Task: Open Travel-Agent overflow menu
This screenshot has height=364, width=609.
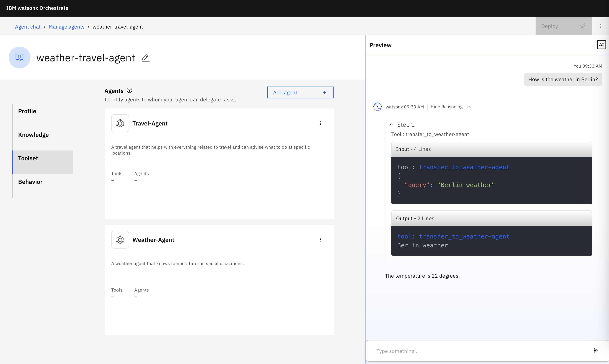Action: pos(320,123)
